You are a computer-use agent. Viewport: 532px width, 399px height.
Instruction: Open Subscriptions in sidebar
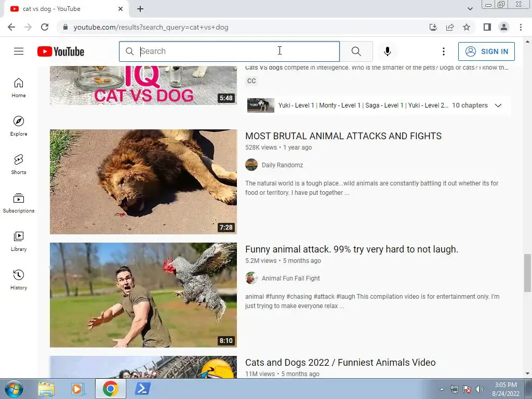pos(19,203)
